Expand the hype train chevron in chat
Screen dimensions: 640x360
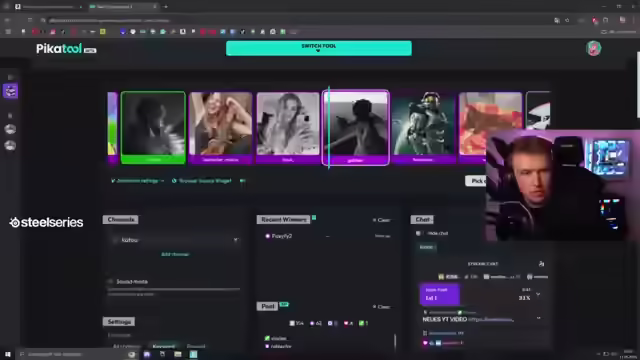(x=538, y=294)
